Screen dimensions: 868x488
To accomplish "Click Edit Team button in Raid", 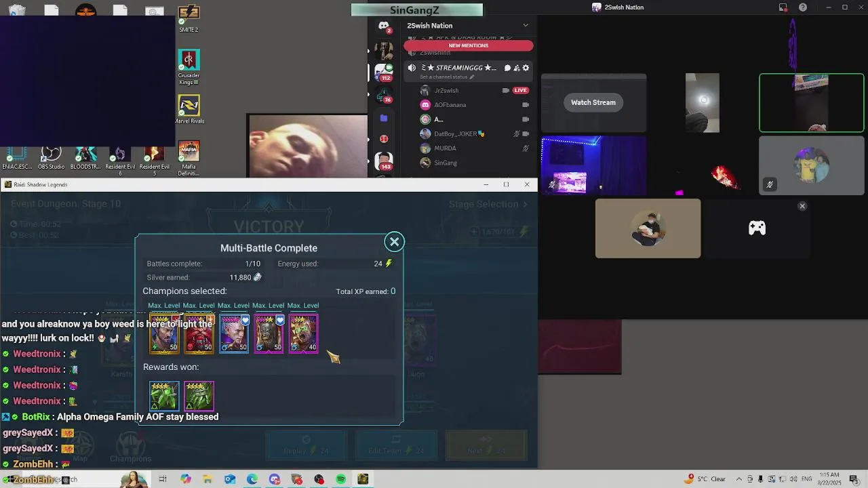I will pyautogui.click(x=397, y=447).
